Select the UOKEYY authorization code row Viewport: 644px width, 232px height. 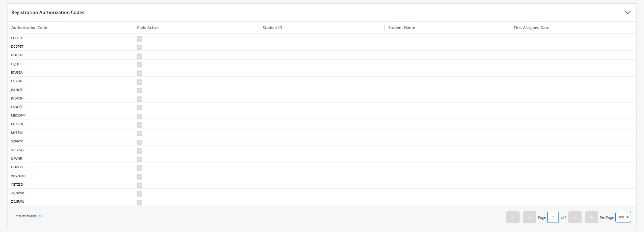pyautogui.click(x=17, y=167)
